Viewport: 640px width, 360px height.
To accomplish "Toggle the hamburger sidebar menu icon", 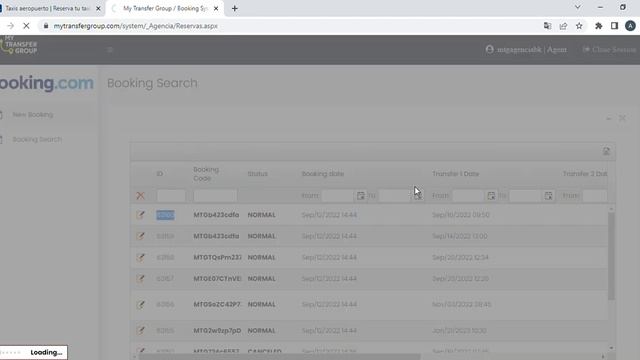I will [110, 50].
